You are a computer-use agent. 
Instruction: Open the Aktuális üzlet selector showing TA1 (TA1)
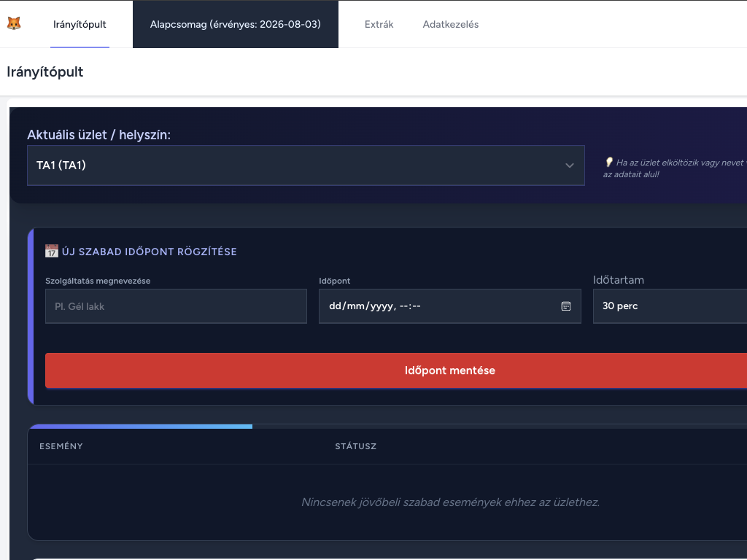(x=306, y=166)
